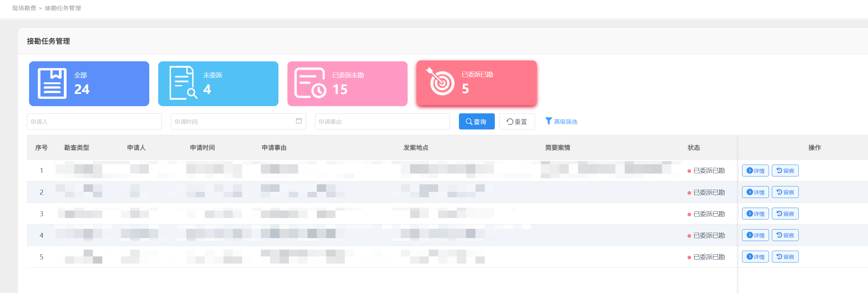Open 详情 for row 3
The height and width of the screenshot is (293, 868).
click(x=755, y=214)
